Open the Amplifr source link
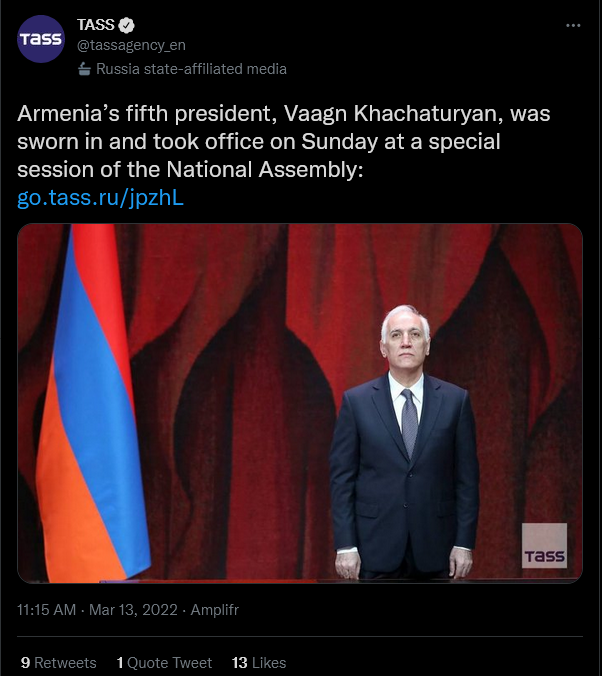Viewport: 602px width, 676px height. tap(214, 609)
